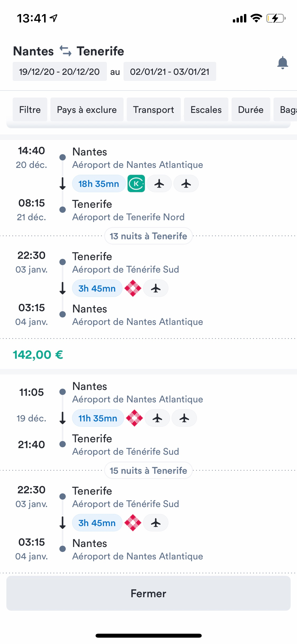Expand the Transport filter
The width and height of the screenshot is (297, 644).
pyautogui.click(x=154, y=109)
